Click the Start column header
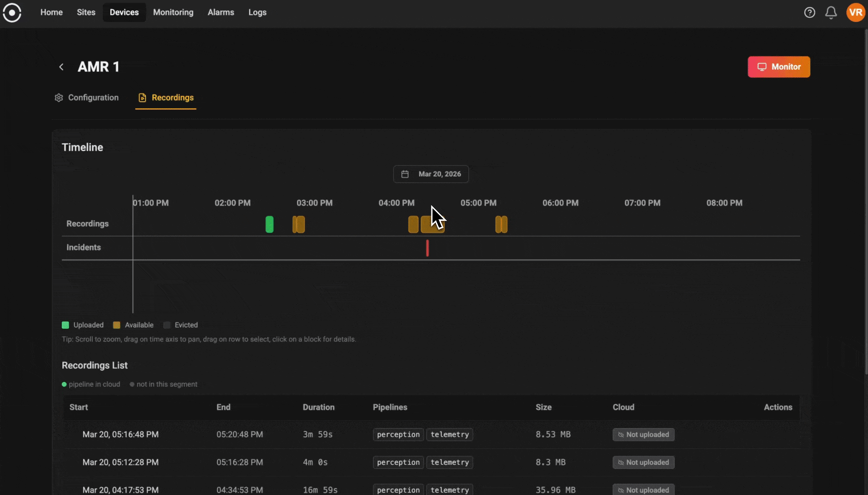This screenshot has width=868, height=495. point(78,407)
